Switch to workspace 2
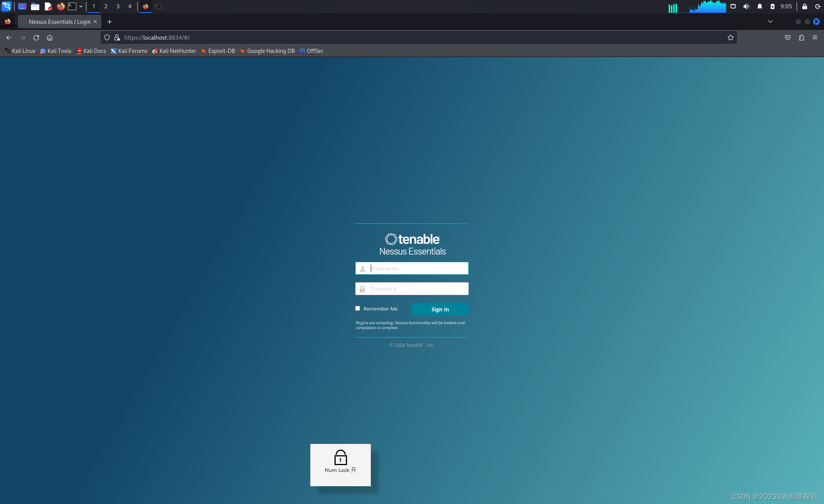The width and height of the screenshot is (824, 504). point(106,6)
